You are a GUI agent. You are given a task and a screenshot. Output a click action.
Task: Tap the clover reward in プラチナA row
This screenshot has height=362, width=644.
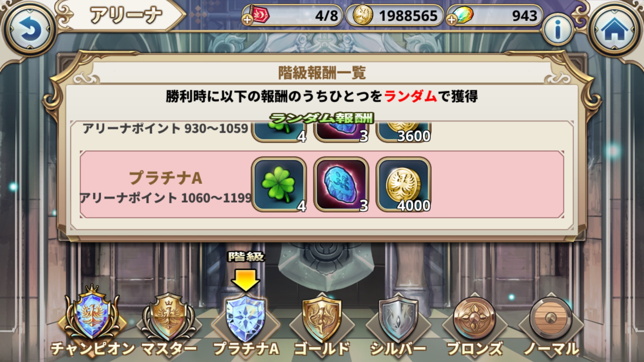[x=279, y=184]
